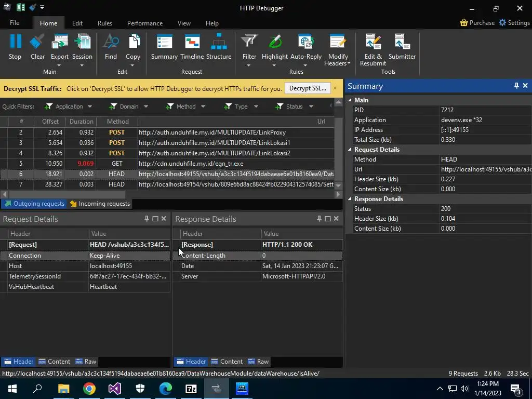532x399 pixels.
Task: Pin the Summary panel
Action: click(x=516, y=86)
